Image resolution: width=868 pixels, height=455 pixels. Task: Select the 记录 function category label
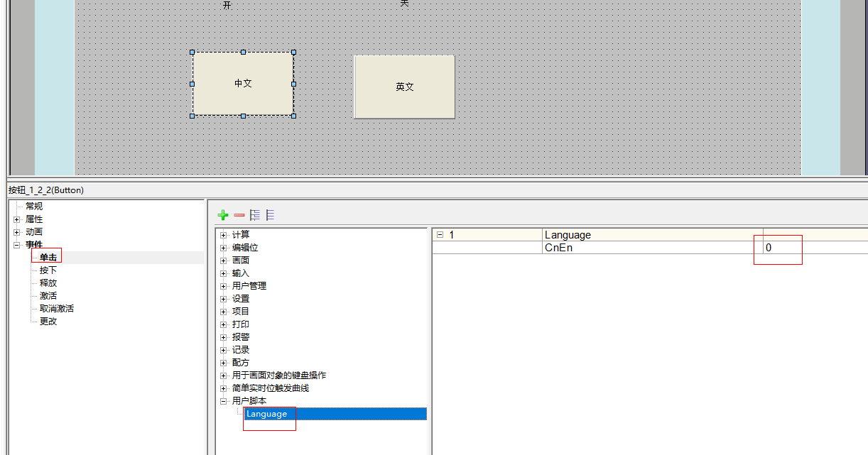tap(241, 350)
